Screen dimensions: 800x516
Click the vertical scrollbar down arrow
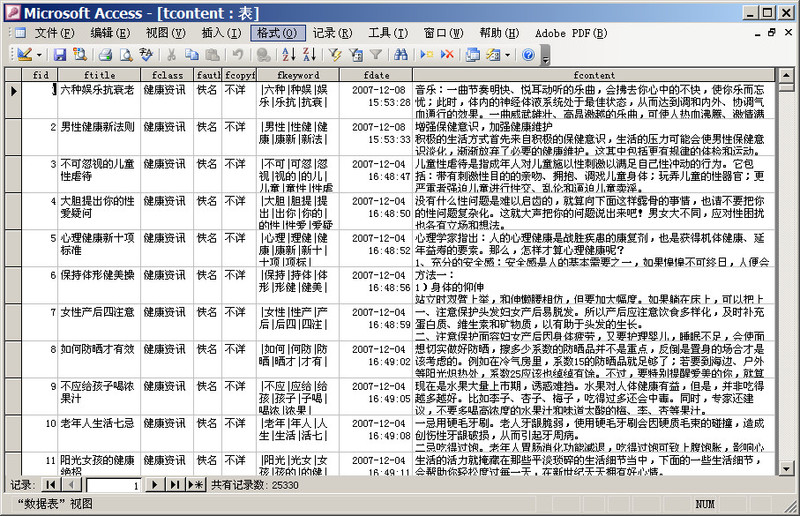(x=786, y=468)
